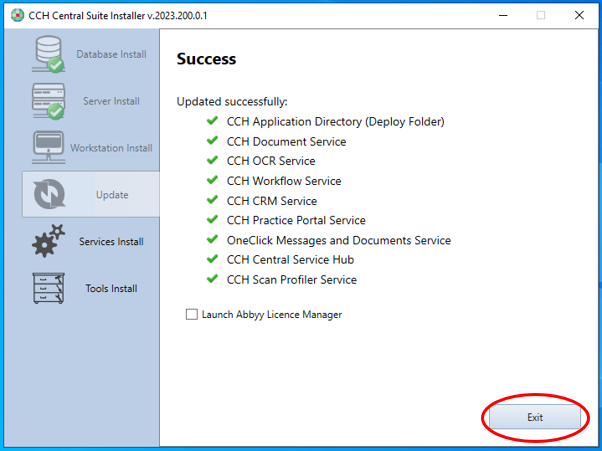Open the Tools Install label

click(x=111, y=289)
